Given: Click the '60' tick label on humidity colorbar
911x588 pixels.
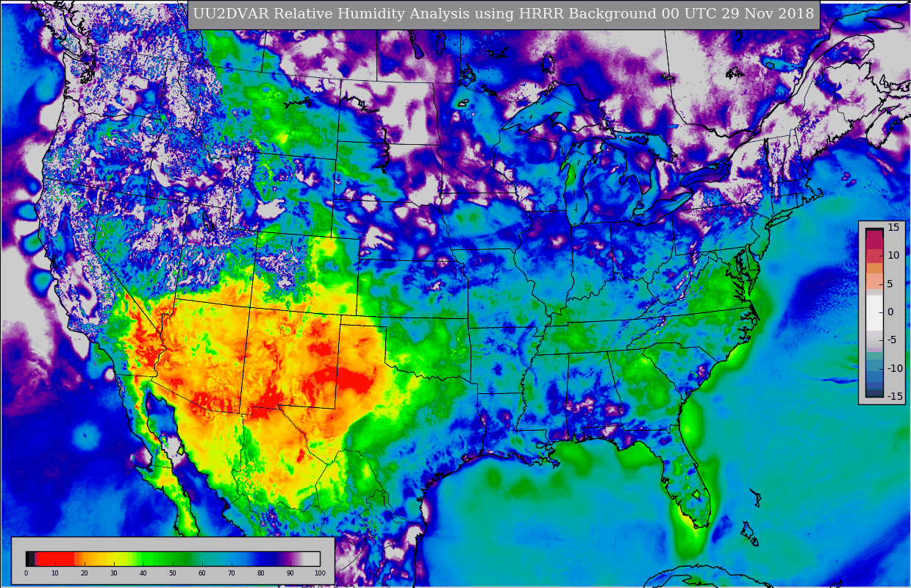Looking at the screenshot, I should [202, 573].
